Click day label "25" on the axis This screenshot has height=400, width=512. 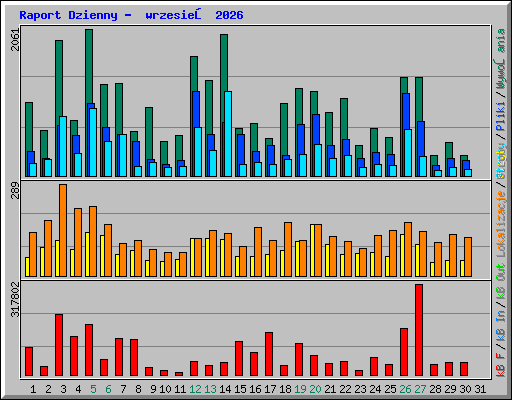[x=390, y=389]
